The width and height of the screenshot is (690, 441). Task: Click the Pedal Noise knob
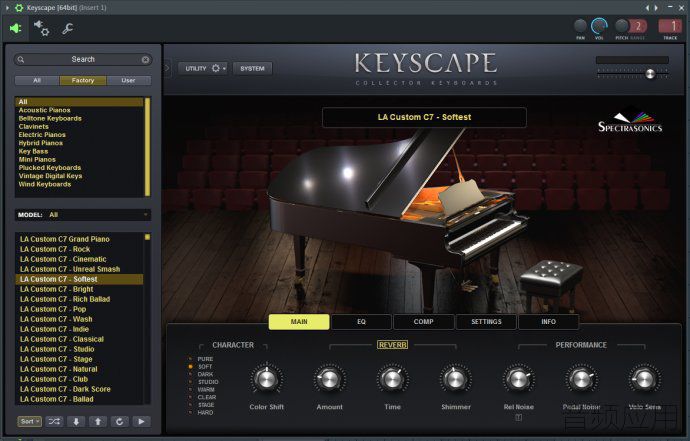581,379
